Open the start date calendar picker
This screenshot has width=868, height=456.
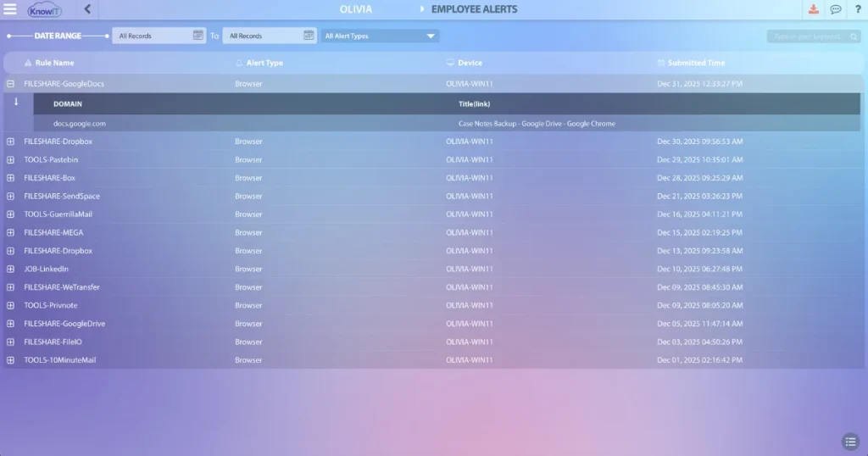198,36
